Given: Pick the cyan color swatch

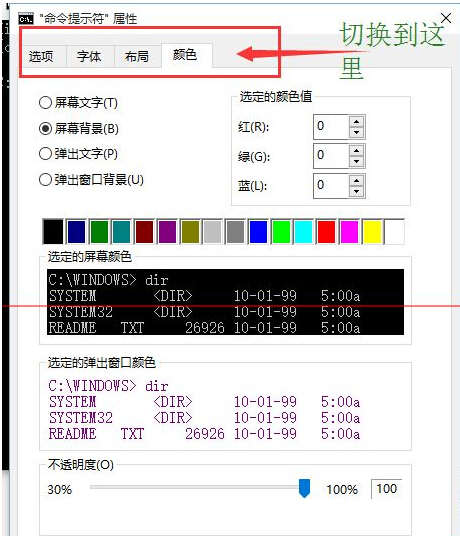Looking at the screenshot, I should coord(303,232).
